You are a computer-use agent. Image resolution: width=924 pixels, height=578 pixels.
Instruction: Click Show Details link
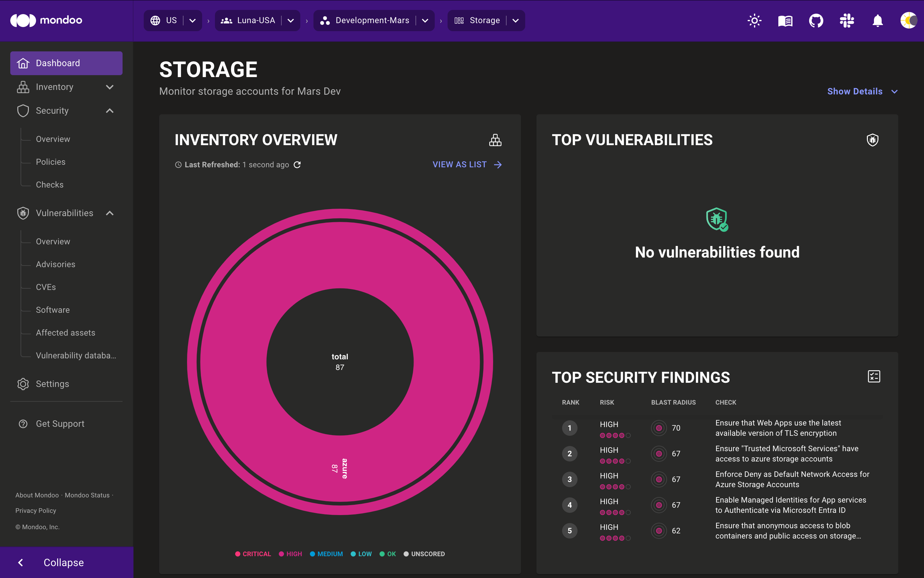pos(854,92)
